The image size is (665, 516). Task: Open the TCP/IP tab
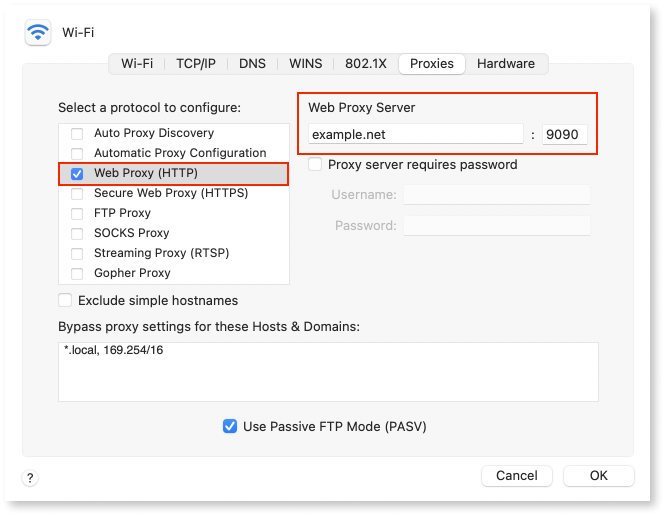point(196,63)
